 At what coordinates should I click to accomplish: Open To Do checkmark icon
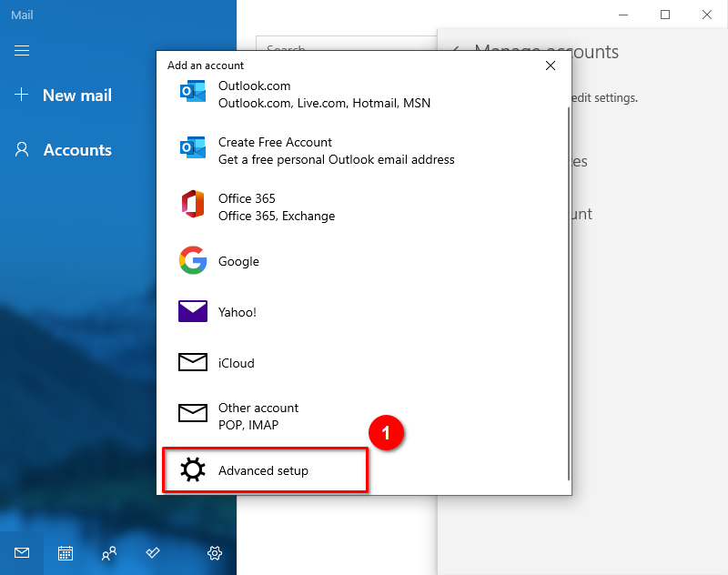[153, 553]
